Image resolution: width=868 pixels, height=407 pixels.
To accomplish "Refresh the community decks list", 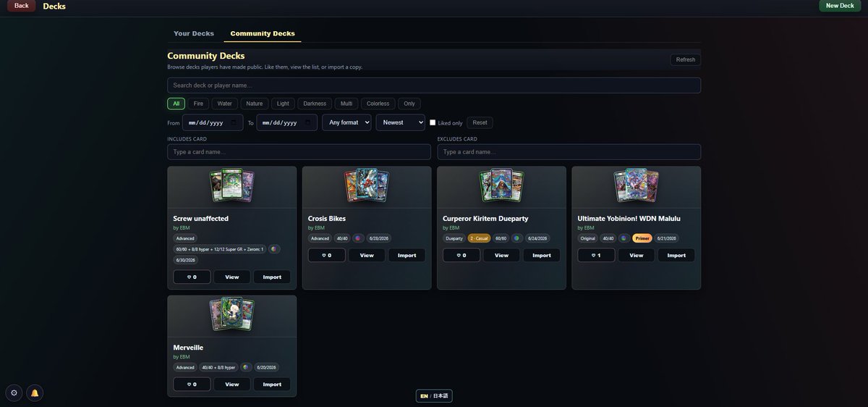I will 685,59.
